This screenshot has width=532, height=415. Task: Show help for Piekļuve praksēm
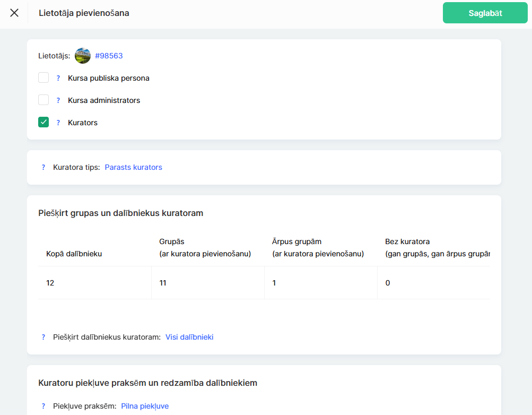tap(43, 406)
